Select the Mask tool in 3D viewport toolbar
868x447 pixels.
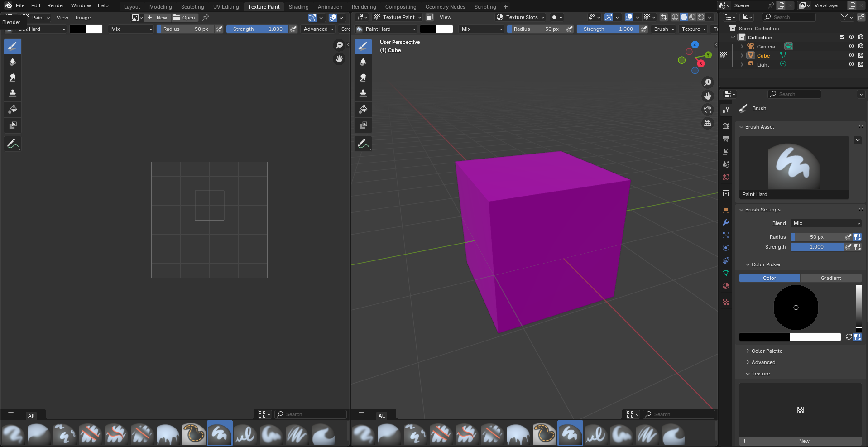pyautogui.click(x=363, y=125)
